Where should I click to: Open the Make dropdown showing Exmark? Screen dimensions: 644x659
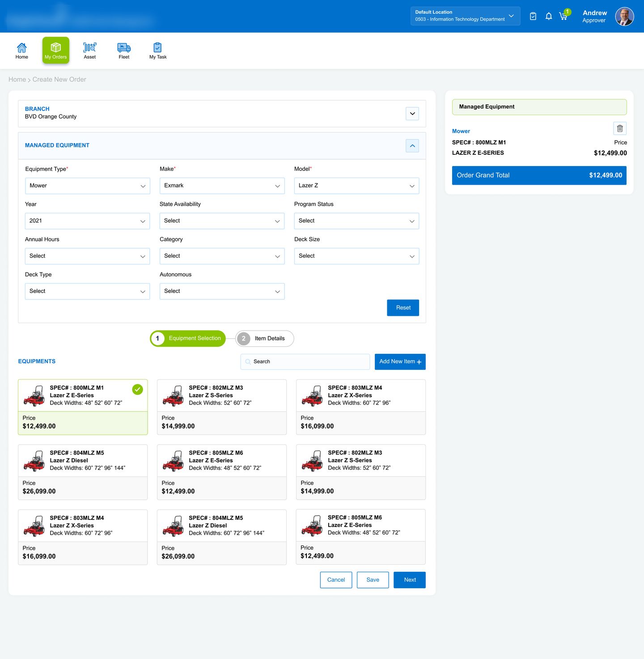[x=222, y=186]
